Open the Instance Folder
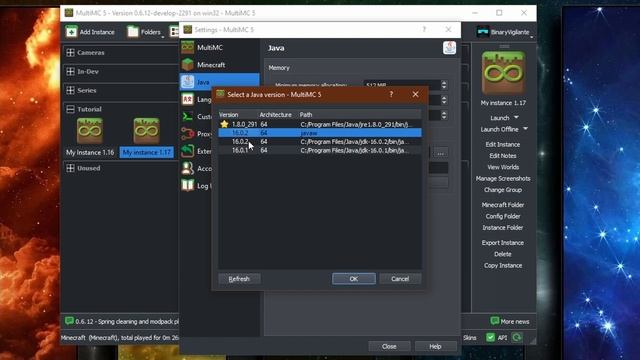Screen dimensions: 640x360 coord(503,228)
